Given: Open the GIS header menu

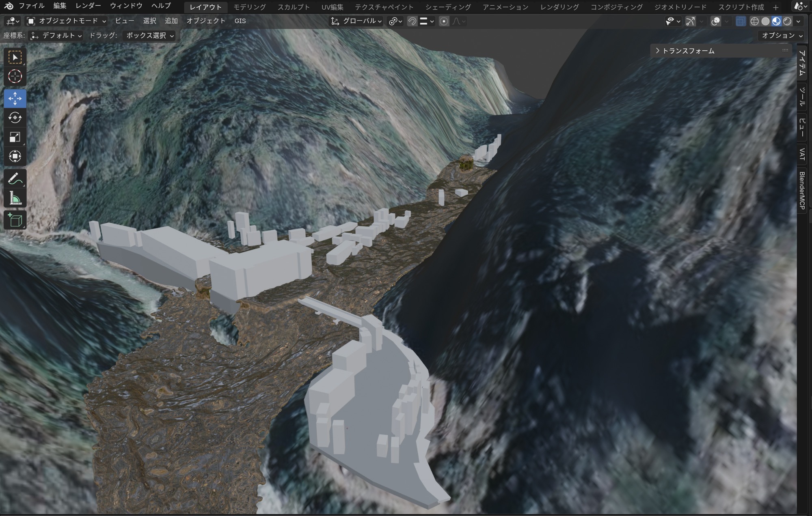Looking at the screenshot, I should pos(240,21).
